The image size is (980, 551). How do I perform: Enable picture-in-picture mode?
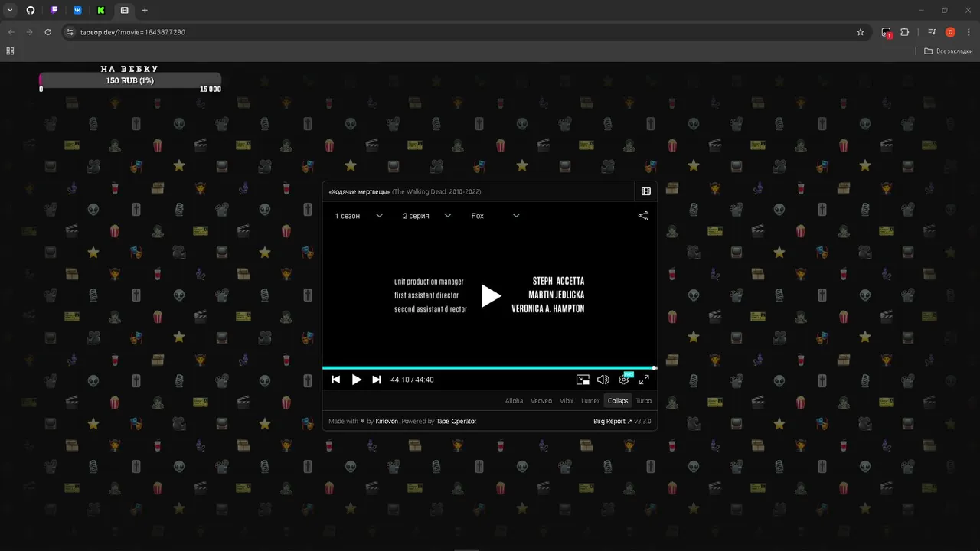coord(583,380)
